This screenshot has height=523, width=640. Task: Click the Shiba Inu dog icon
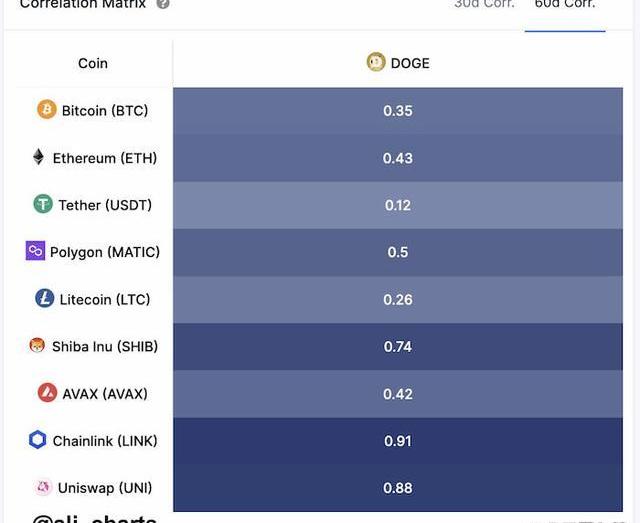coord(37,345)
